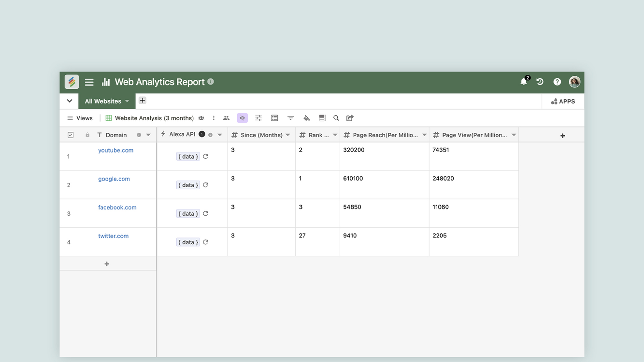Open Domain column dropdown arrow

148,135
